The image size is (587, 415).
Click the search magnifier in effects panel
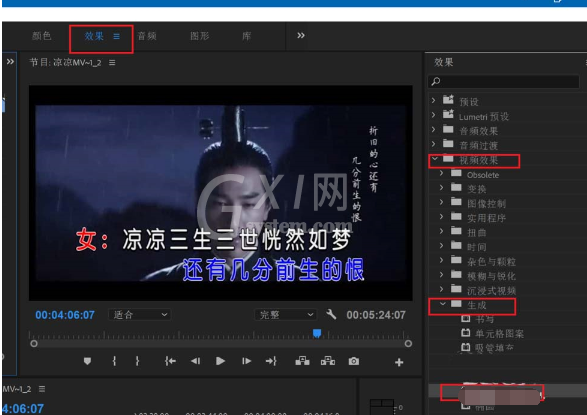[x=436, y=81]
